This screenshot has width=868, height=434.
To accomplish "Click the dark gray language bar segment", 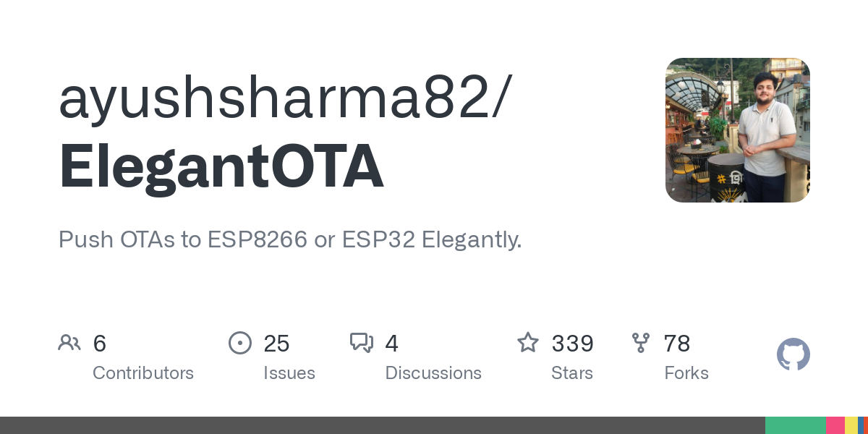I will [382, 425].
